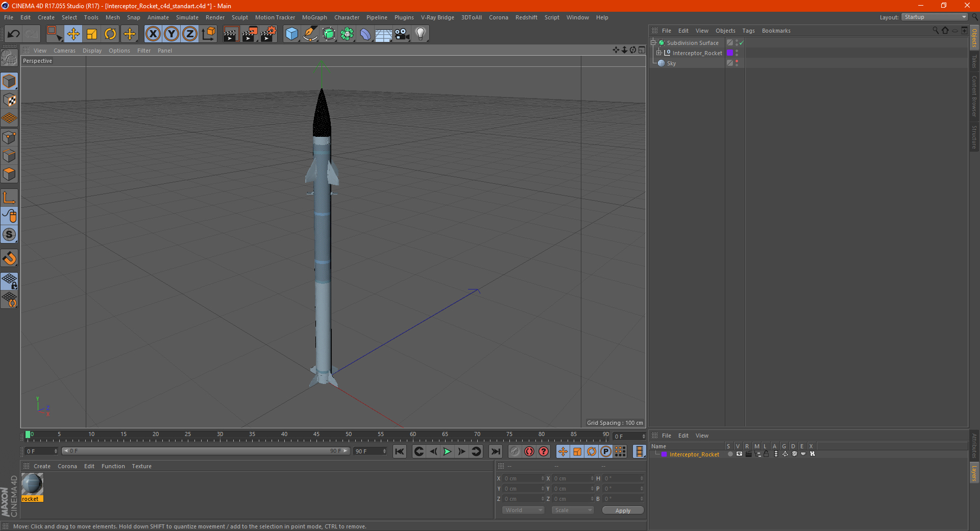Viewport: 980px width, 531px height.
Task: Activate the Scale tool in top toolbar
Action: (x=92, y=34)
